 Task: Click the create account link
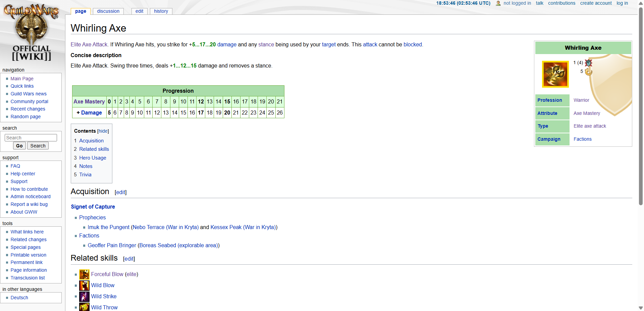[x=596, y=3]
